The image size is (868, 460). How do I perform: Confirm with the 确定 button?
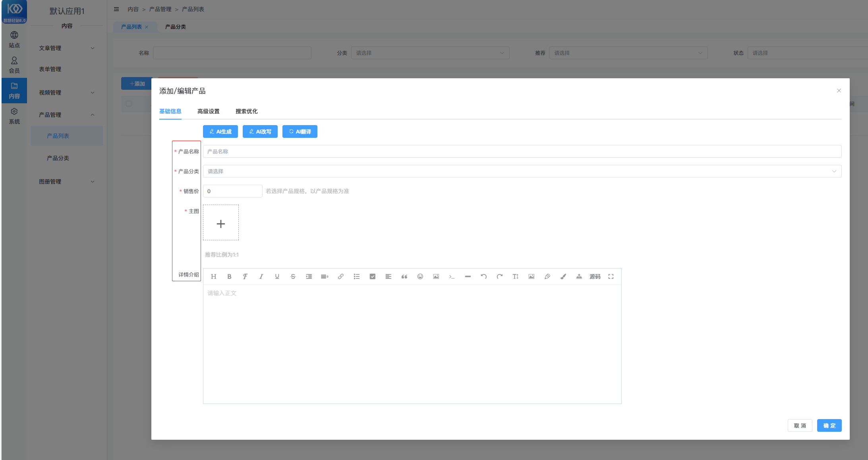(829, 425)
